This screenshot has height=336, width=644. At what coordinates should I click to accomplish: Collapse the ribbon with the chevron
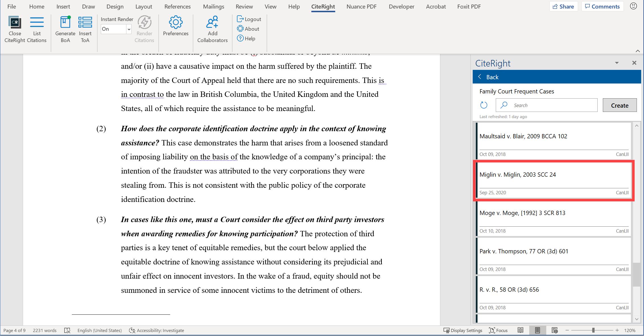637,51
